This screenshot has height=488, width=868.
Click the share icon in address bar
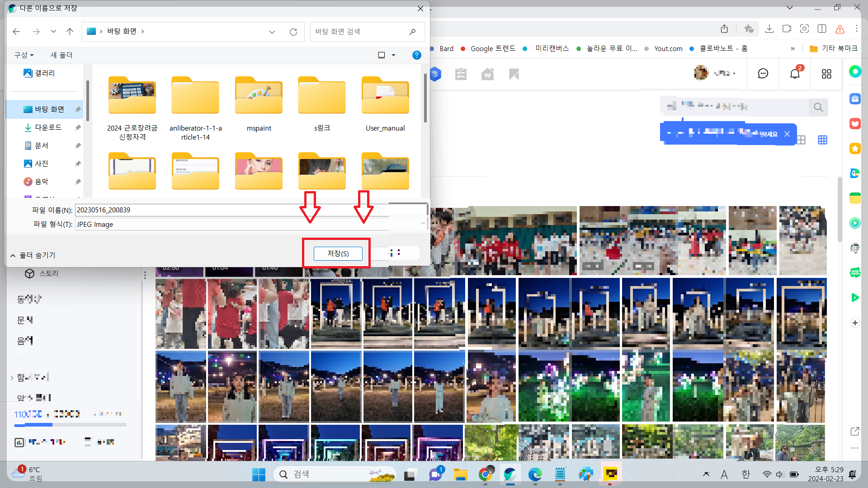[x=724, y=29]
